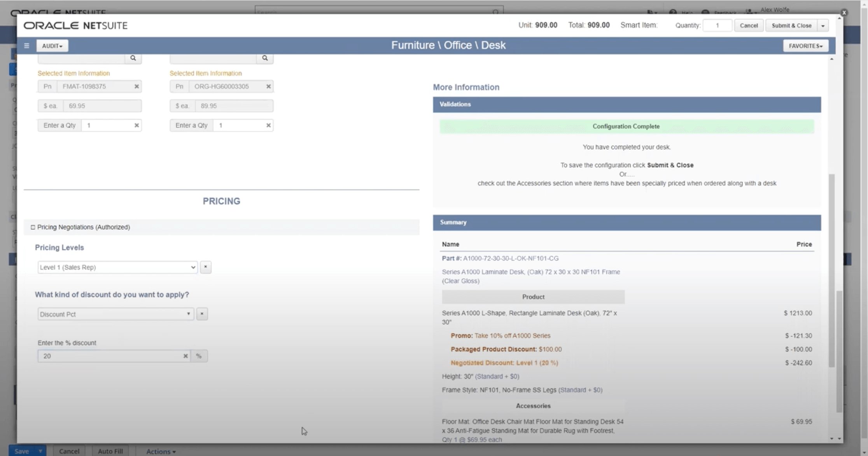Click the configurator vertical scrollbar

point(831,270)
